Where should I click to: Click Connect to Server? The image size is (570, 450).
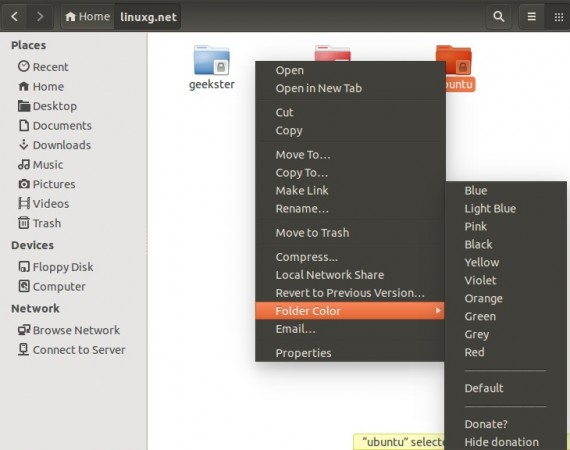tap(71, 350)
